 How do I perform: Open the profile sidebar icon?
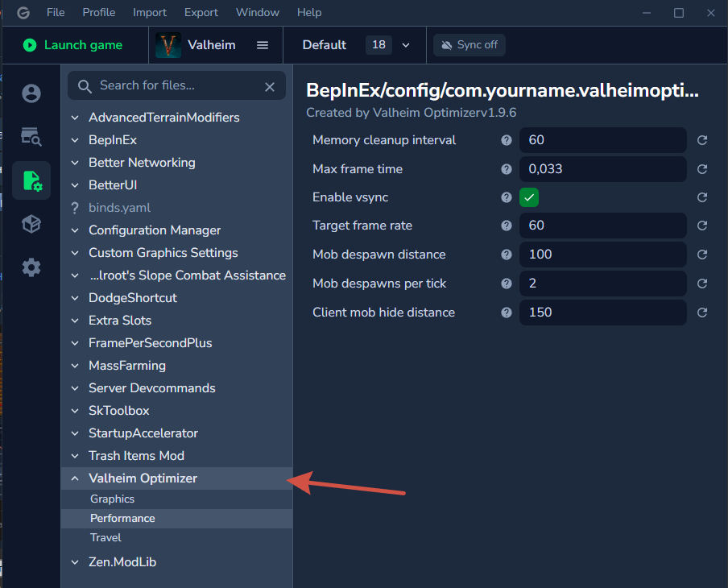(31, 93)
